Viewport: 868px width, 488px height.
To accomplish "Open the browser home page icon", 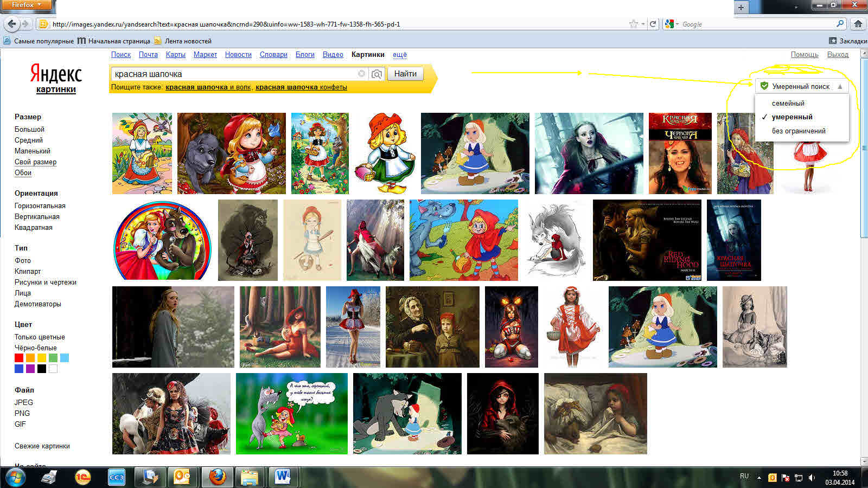I will click(858, 24).
